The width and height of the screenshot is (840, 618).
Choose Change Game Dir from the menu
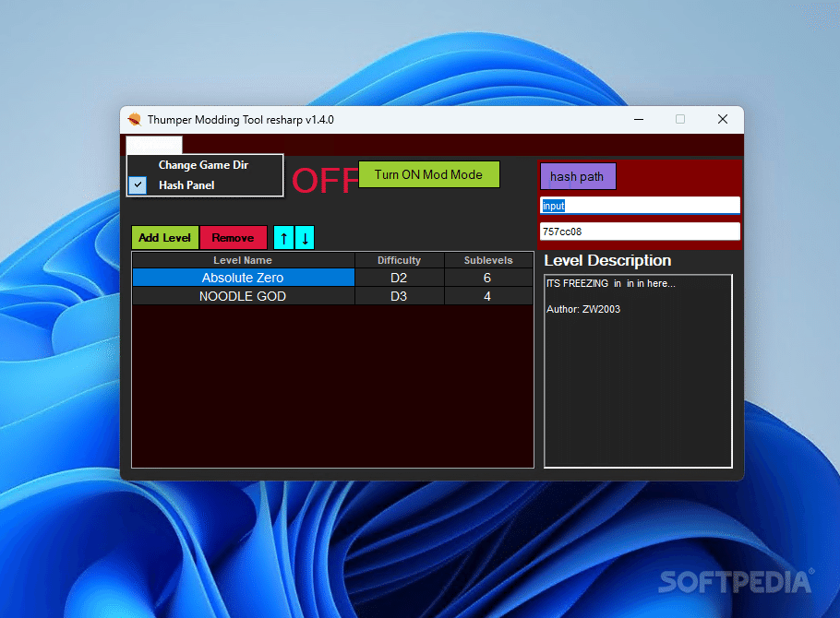(203, 165)
